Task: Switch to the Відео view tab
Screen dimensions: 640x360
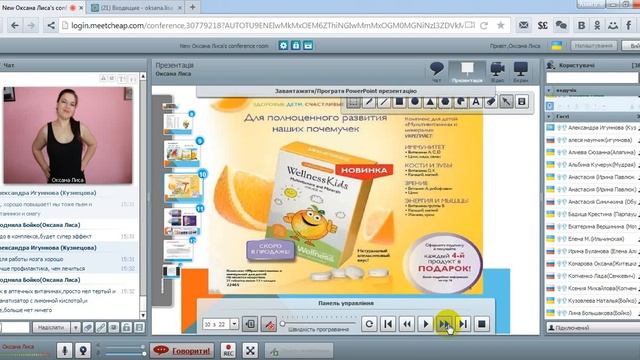Action: [x=497, y=72]
